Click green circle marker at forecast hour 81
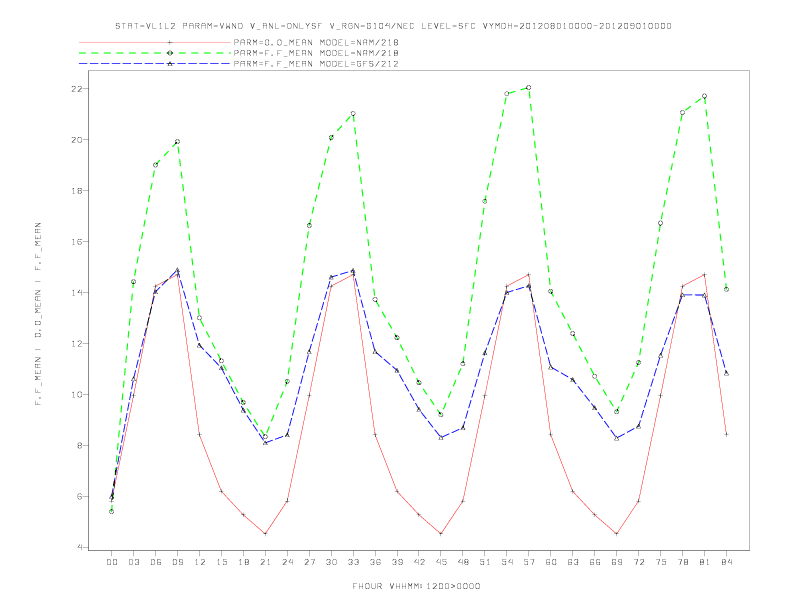Screen dimensions: 792x612 [705, 96]
